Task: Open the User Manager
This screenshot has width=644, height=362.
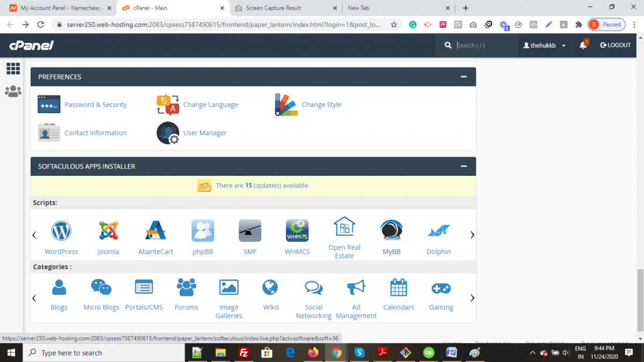Action: (205, 132)
